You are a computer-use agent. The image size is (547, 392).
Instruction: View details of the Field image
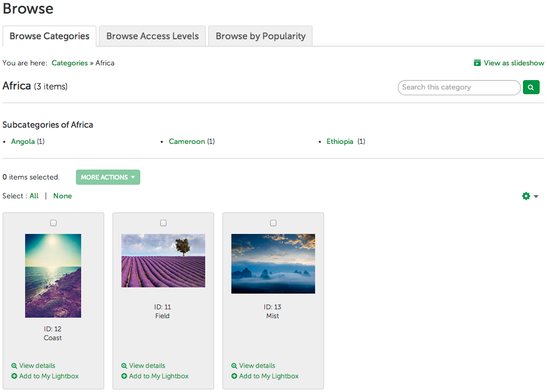tap(147, 365)
